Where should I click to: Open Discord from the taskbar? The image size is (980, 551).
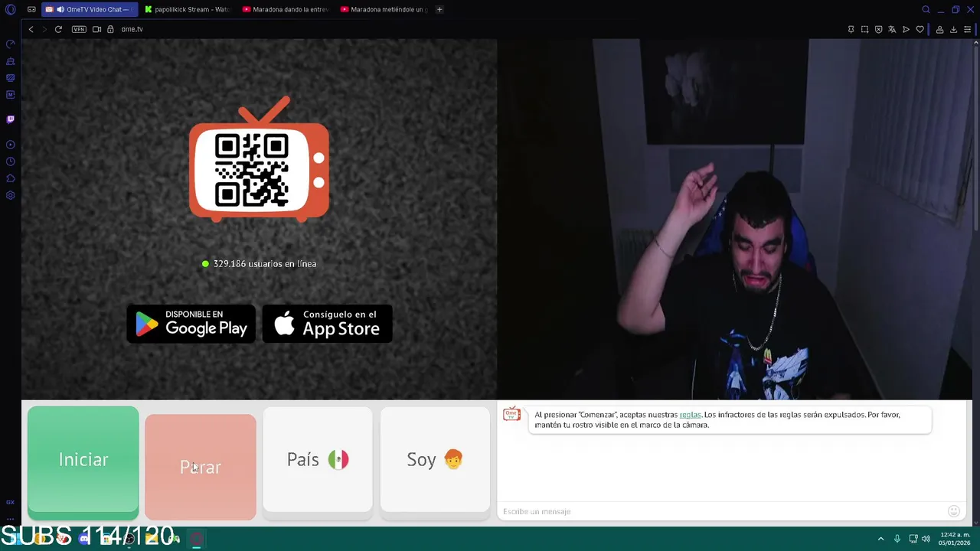click(x=84, y=539)
